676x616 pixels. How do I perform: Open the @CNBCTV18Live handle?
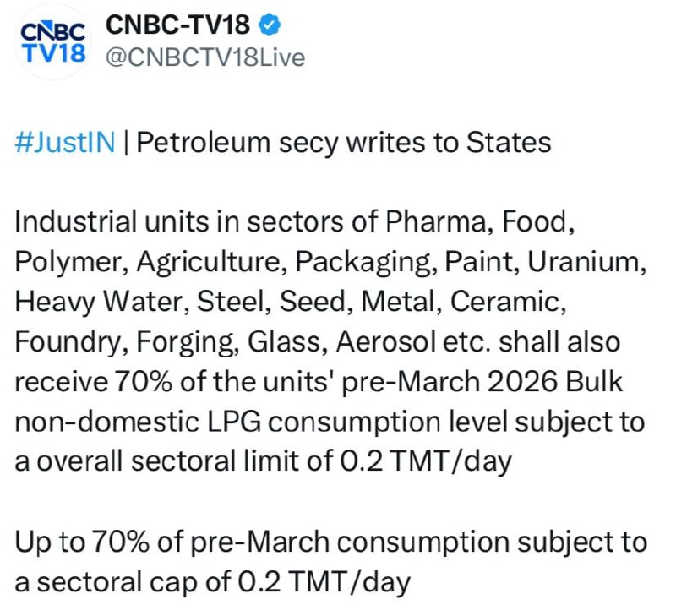[x=204, y=57]
